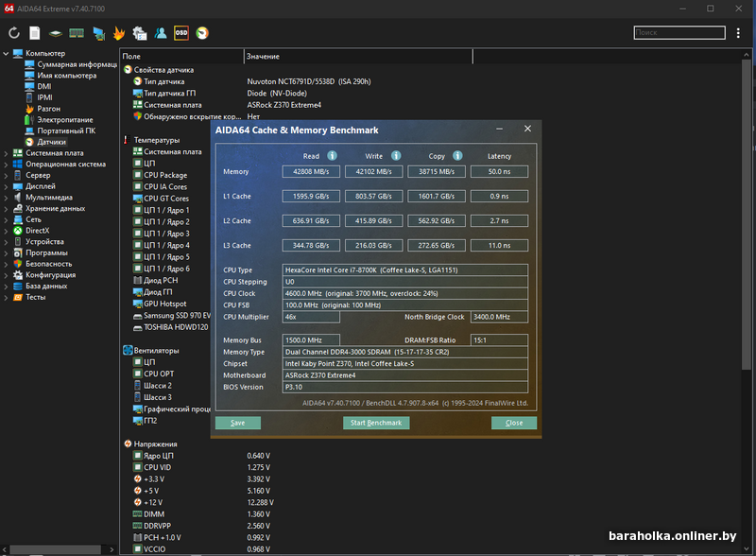Expand the Сервер tree node
Viewport: 756px width, 556px height.
coord(6,175)
